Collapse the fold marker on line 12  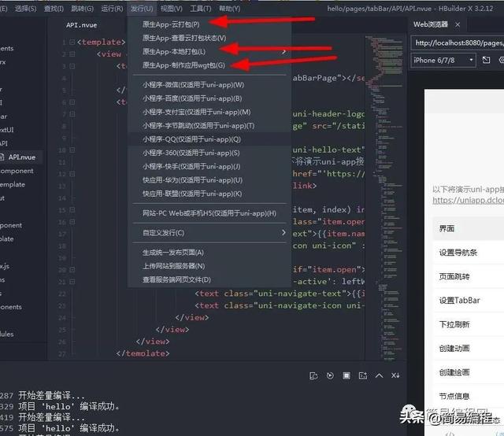(x=72, y=174)
